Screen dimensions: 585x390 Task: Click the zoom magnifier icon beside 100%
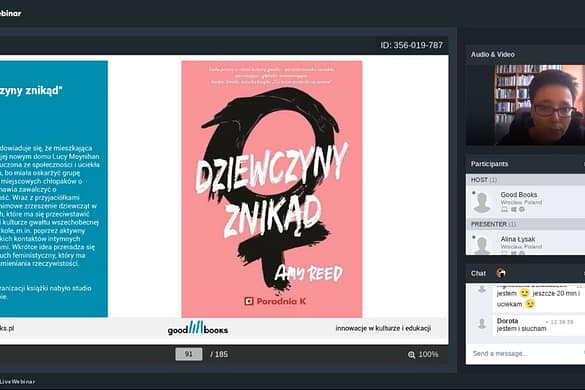[411, 355]
